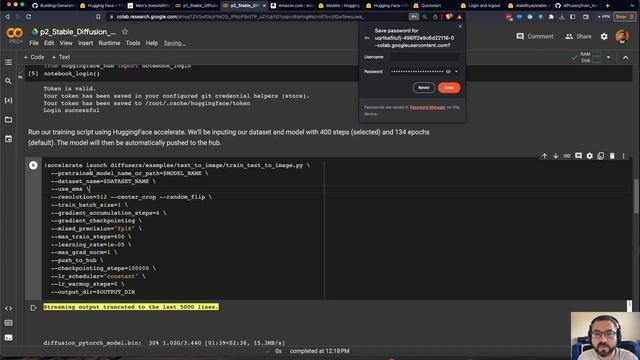Image resolution: width=640 pixels, height=360 pixels.
Task: Reveal password with the eye icon
Action: [x=448, y=71]
